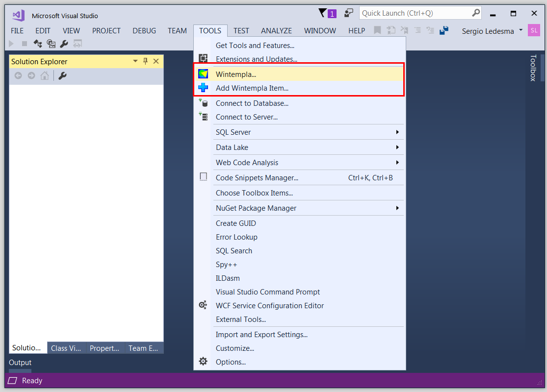The width and height of the screenshot is (547, 392).
Task: Click the Connect to Database icon
Action: point(203,103)
